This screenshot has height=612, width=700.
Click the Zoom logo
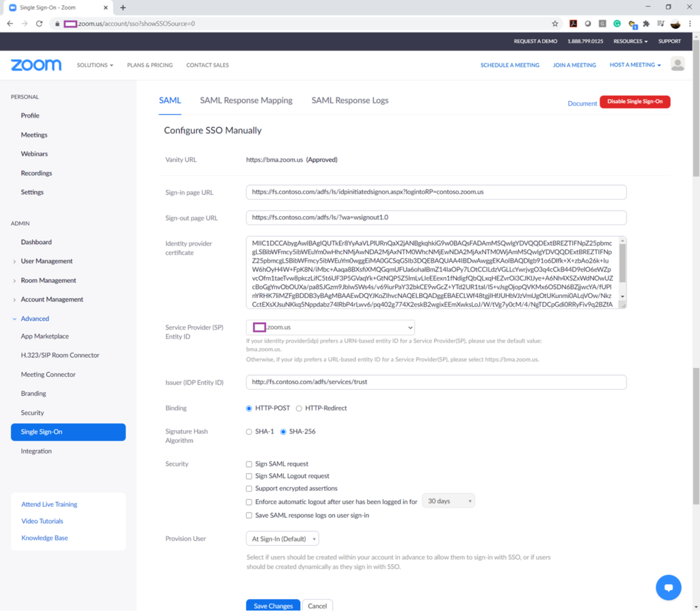(x=36, y=65)
